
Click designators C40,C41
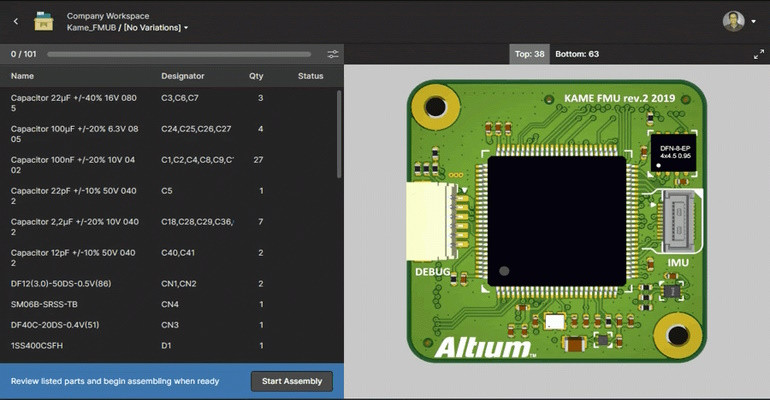(x=178, y=253)
